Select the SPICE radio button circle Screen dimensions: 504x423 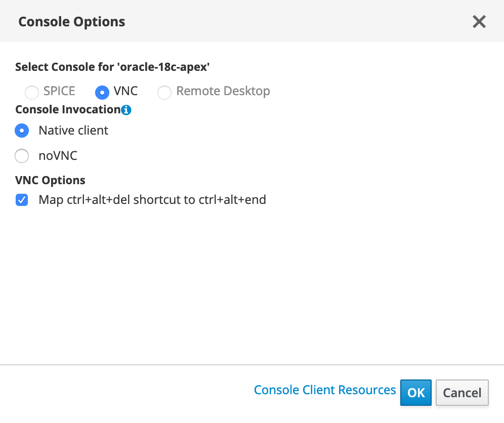tap(32, 93)
